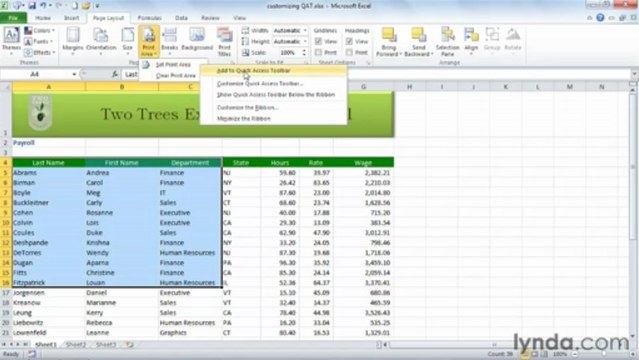Image resolution: width=639 pixels, height=360 pixels.
Task: Click the State header cell
Action: [241, 163]
